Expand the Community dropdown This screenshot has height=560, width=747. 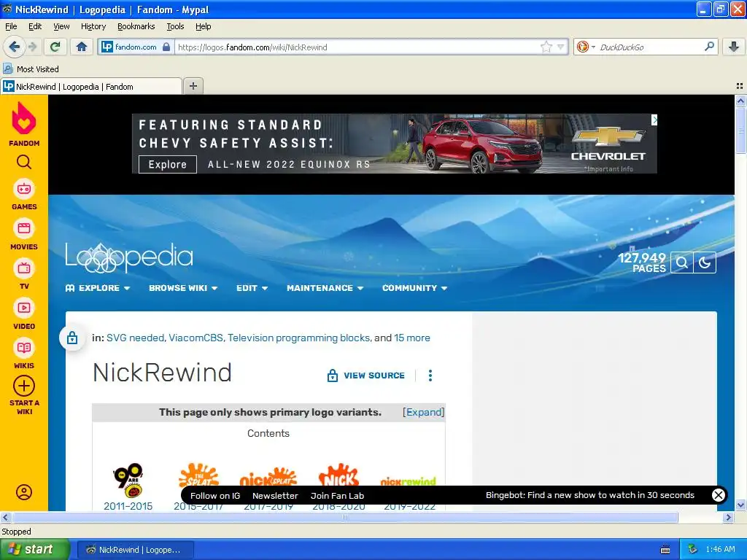414,288
